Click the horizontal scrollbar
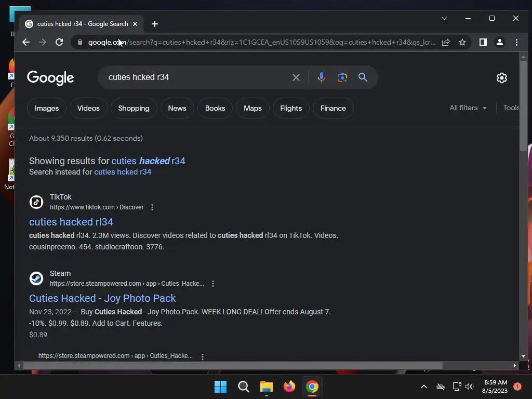This screenshot has width=532, height=399. (232, 365)
